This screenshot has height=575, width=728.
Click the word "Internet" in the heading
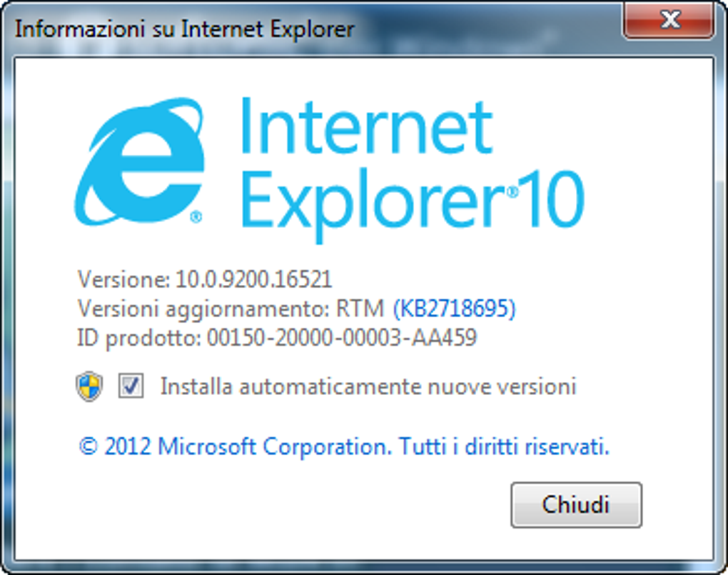366,126
